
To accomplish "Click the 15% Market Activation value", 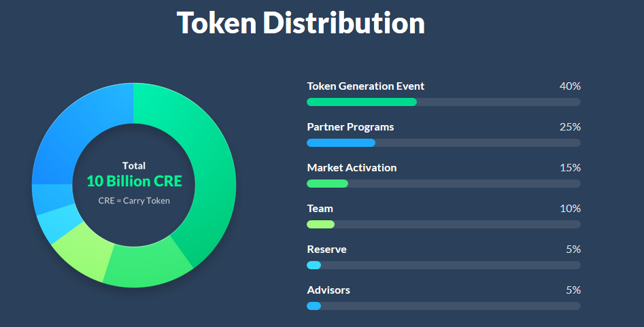I will 570,168.
